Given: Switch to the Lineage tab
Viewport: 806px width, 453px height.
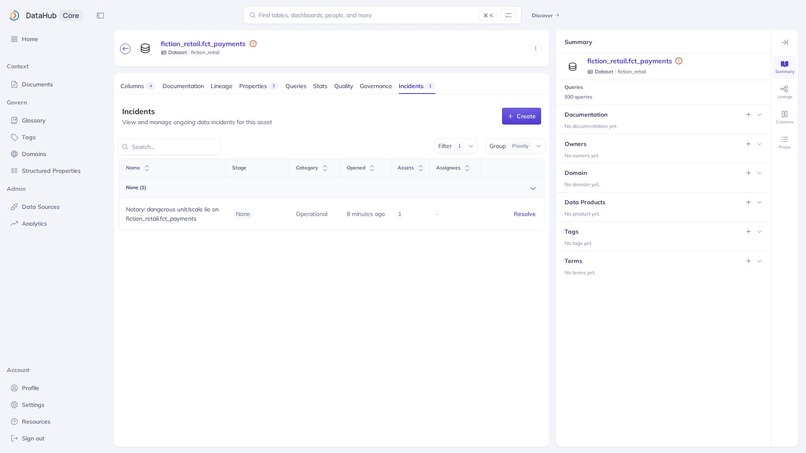Looking at the screenshot, I should click(x=222, y=86).
